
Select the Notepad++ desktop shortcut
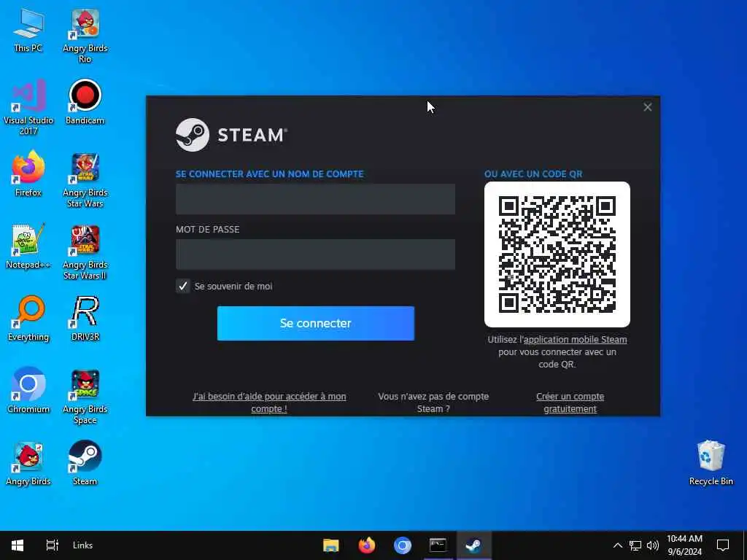click(x=28, y=246)
